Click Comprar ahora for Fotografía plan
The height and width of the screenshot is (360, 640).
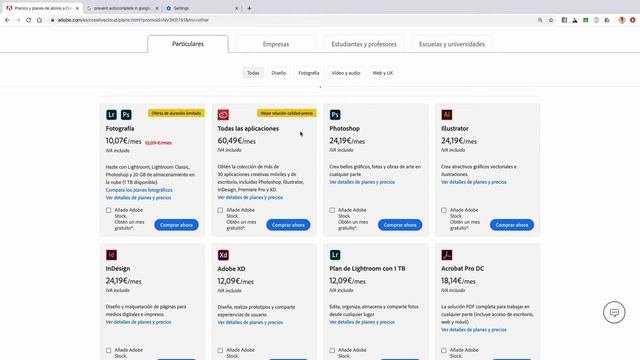pos(176,225)
